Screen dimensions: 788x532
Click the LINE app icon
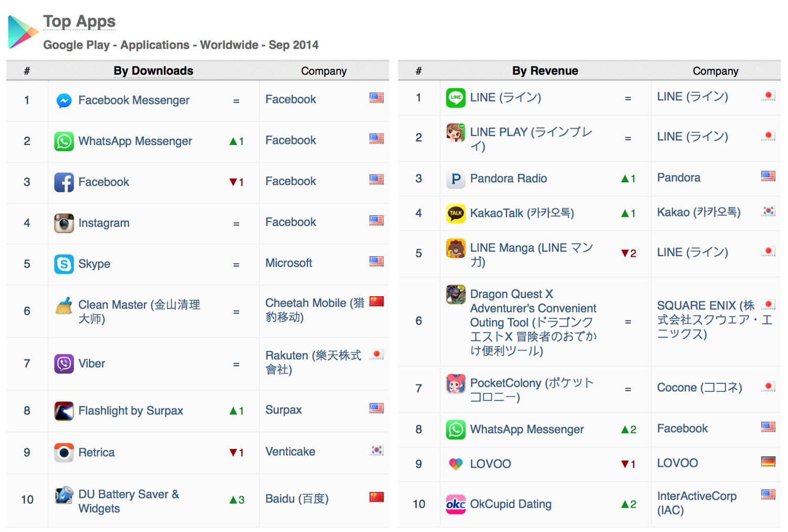(455, 98)
